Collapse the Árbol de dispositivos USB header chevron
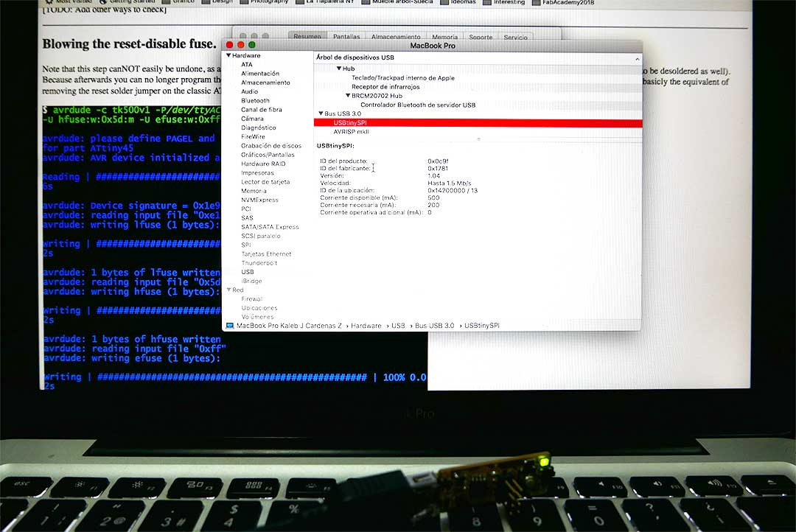796x532 pixels. tap(637, 60)
